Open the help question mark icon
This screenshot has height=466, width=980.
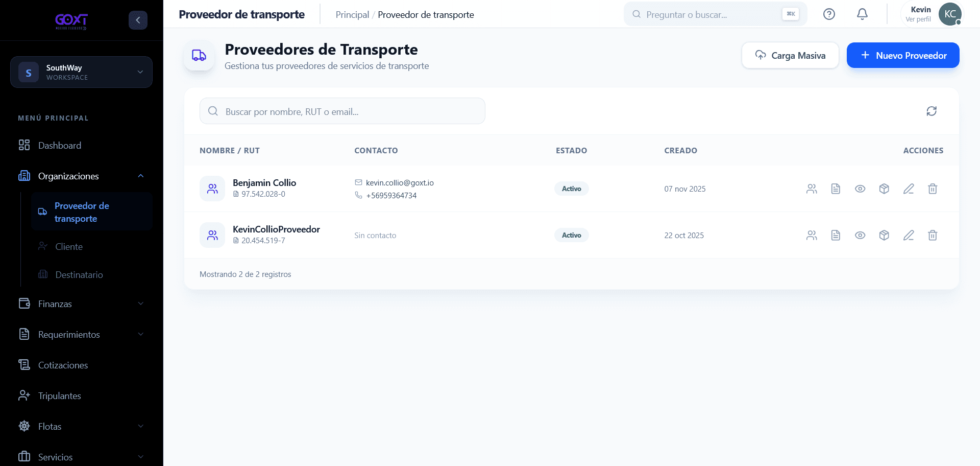tap(829, 14)
